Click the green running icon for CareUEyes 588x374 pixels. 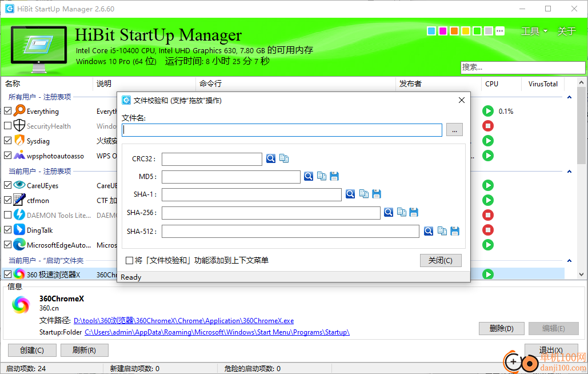pyautogui.click(x=488, y=185)
